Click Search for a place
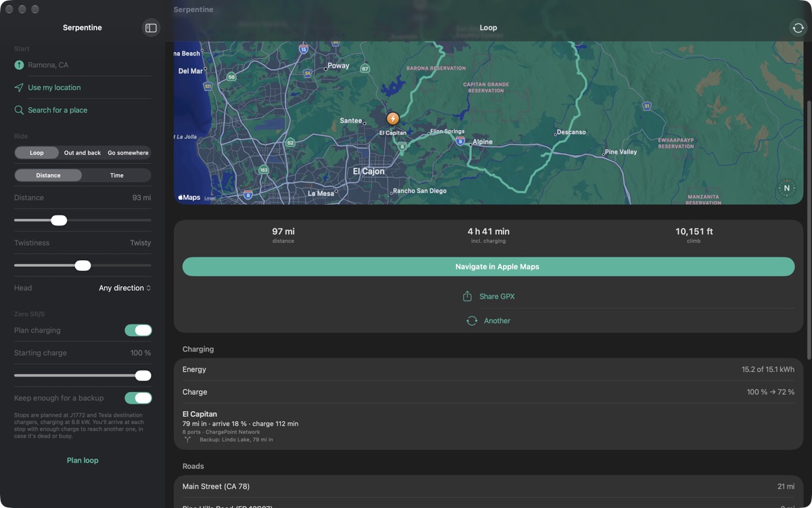This screenshot has width=812, height=508. [58, 110]
